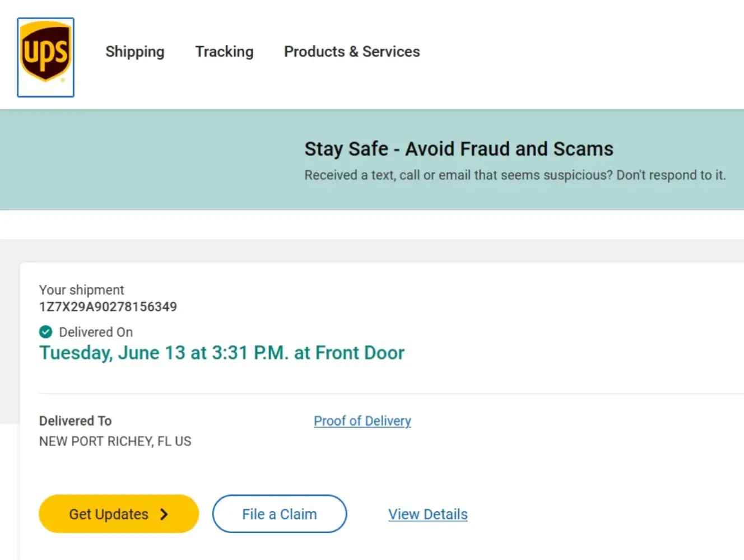Screen dimensions: 744x560
Task: Click the NEW PORT RICHEY, FL US address
Action: tap(115, 441)
